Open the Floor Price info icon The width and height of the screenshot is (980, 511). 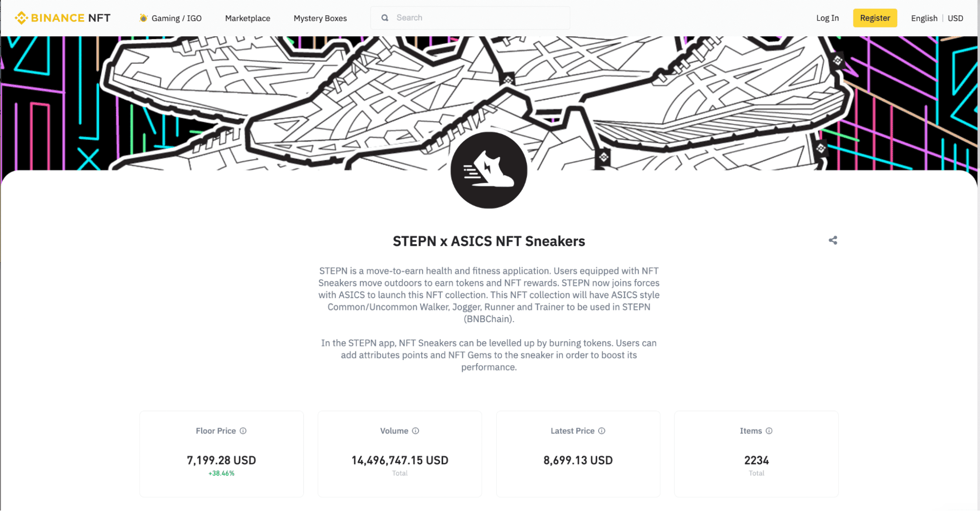tap(243, 431)
